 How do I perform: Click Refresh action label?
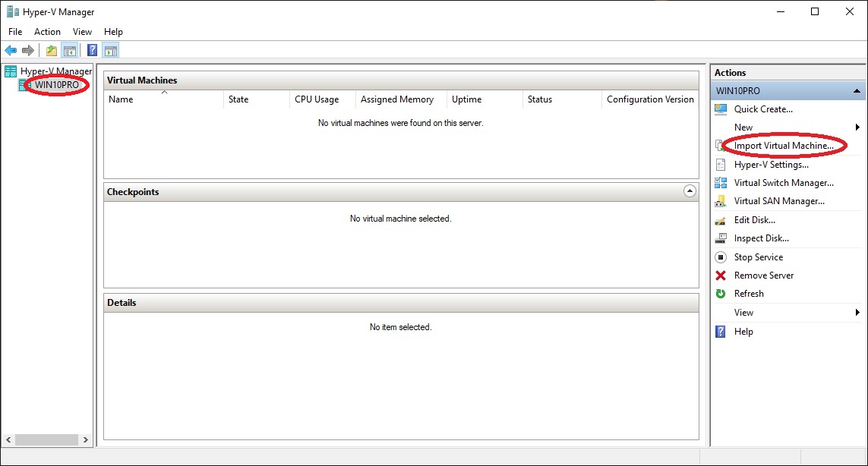point(749,294)
